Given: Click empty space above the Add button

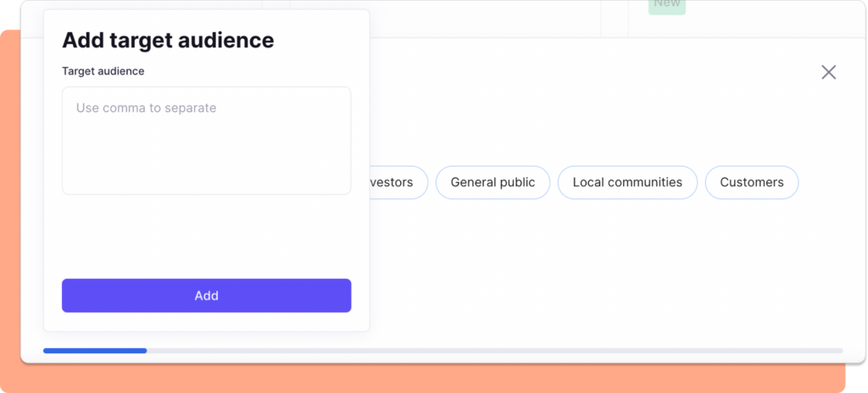Looking at the screenshot, I should click(x=206, y=237).
